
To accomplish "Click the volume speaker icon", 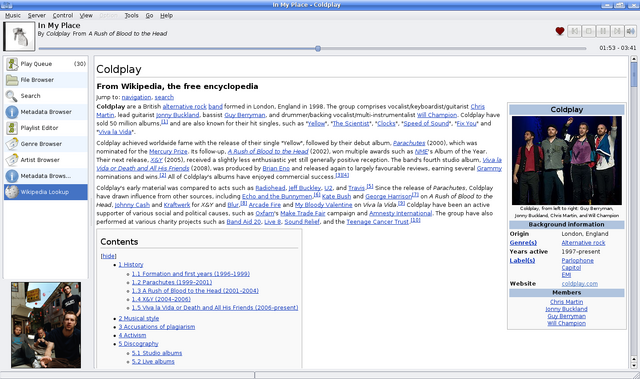I will (x=631, y=31).
